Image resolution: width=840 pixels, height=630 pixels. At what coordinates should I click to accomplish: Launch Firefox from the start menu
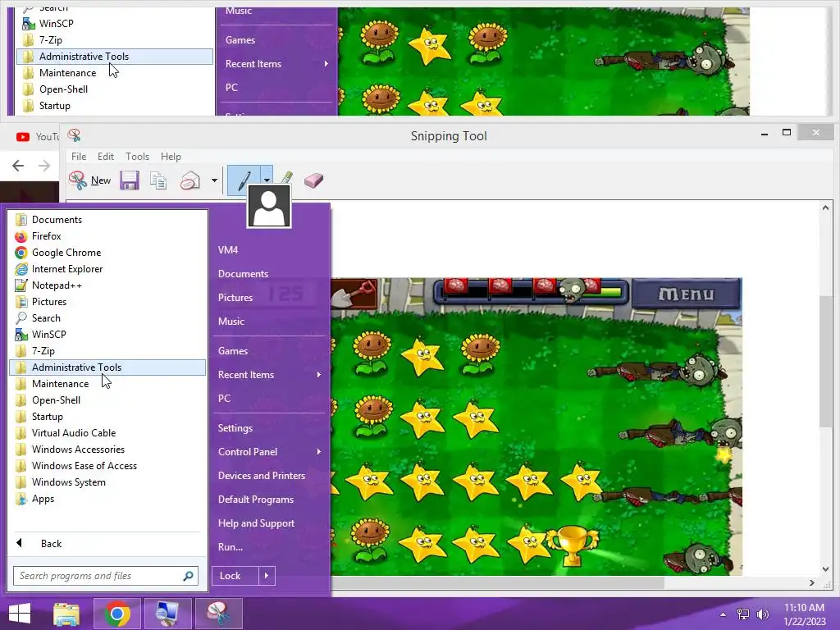(107, 236)
